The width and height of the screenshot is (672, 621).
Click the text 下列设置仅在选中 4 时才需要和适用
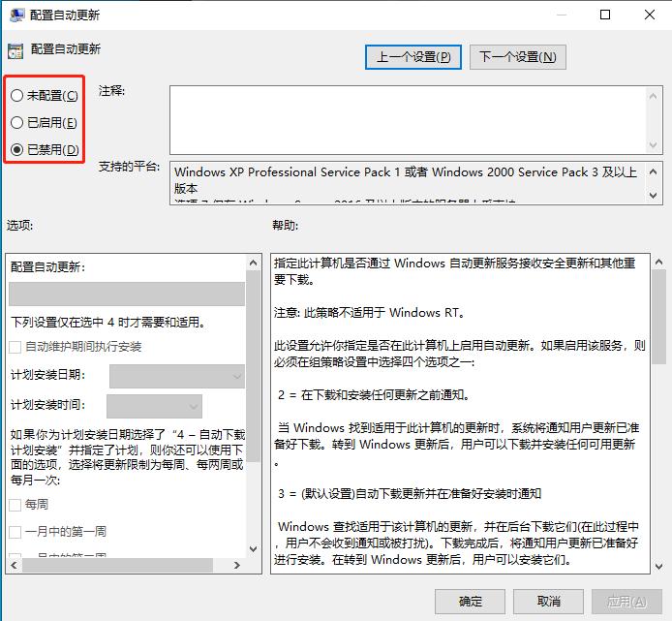tap(108, 322)
